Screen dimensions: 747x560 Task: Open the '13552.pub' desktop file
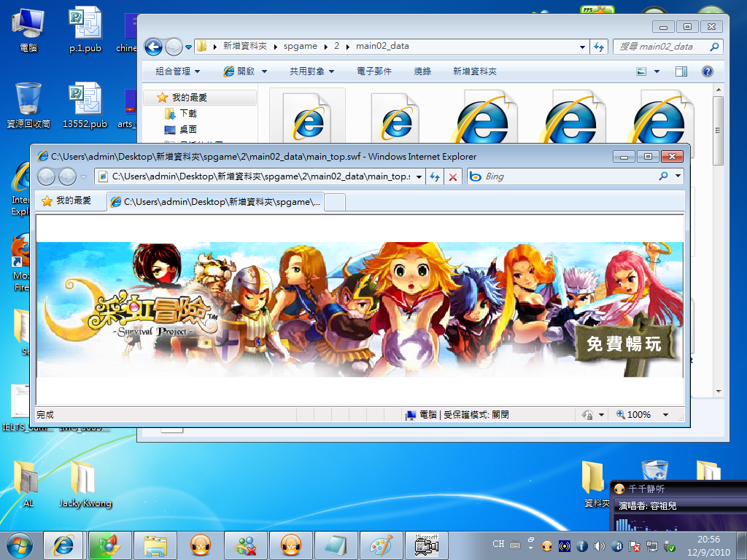click(85, 105)
